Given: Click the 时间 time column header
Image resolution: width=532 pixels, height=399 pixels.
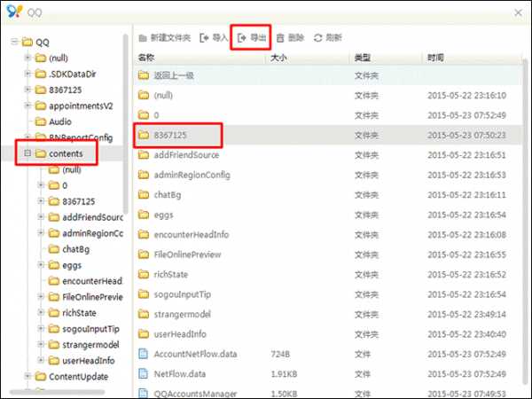Looking at the screenshot, I should 435,58.
